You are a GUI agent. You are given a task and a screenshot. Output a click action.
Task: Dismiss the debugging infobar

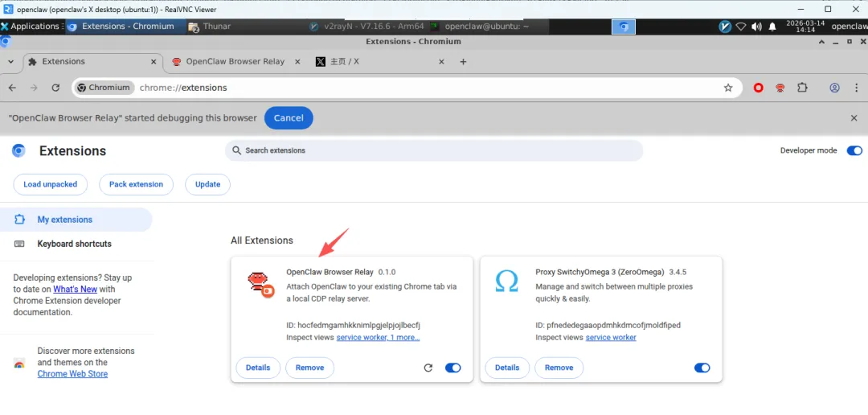coord(854,118)
